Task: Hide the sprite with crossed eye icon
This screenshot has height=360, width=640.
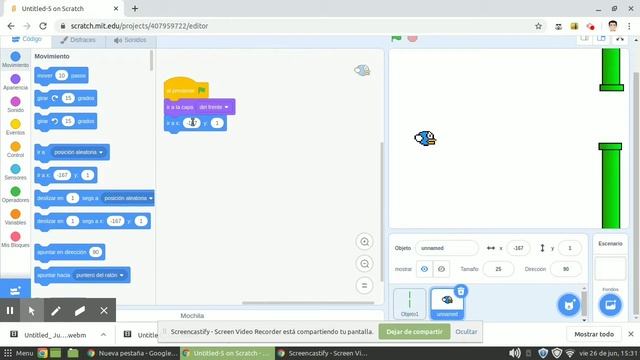Action: 441,269
